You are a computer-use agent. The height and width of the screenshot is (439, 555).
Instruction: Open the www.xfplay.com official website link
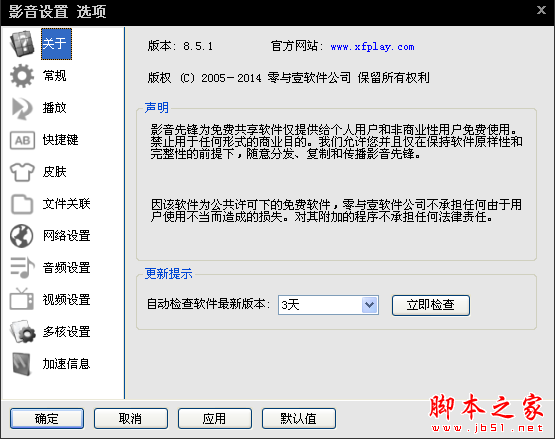[372, 47]
